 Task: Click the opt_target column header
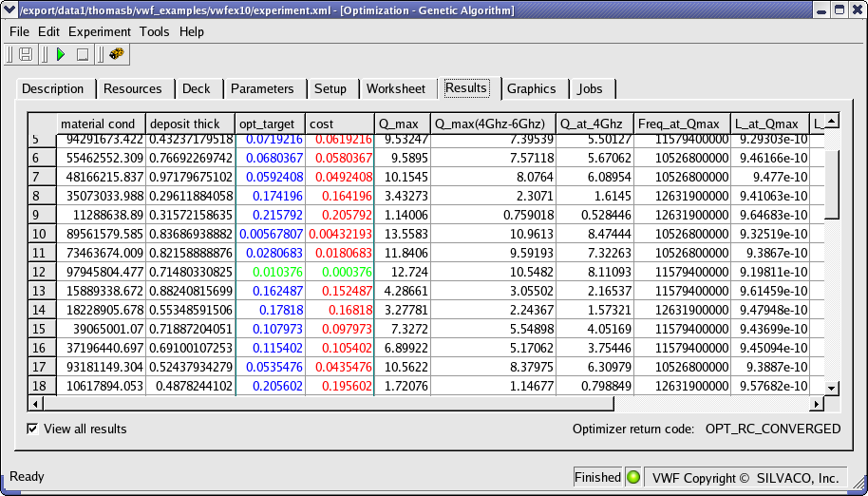[270, 124]
